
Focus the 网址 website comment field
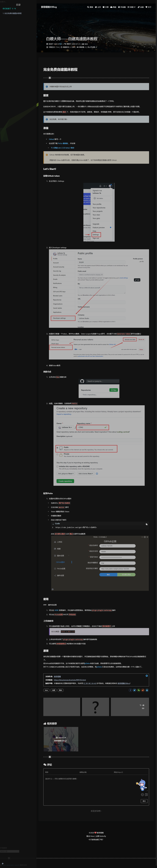130,772
